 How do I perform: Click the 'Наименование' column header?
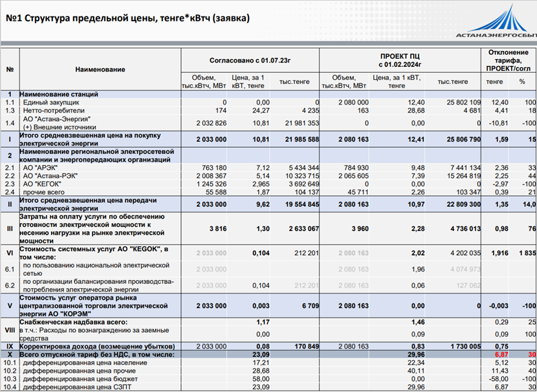coord(100,69)
